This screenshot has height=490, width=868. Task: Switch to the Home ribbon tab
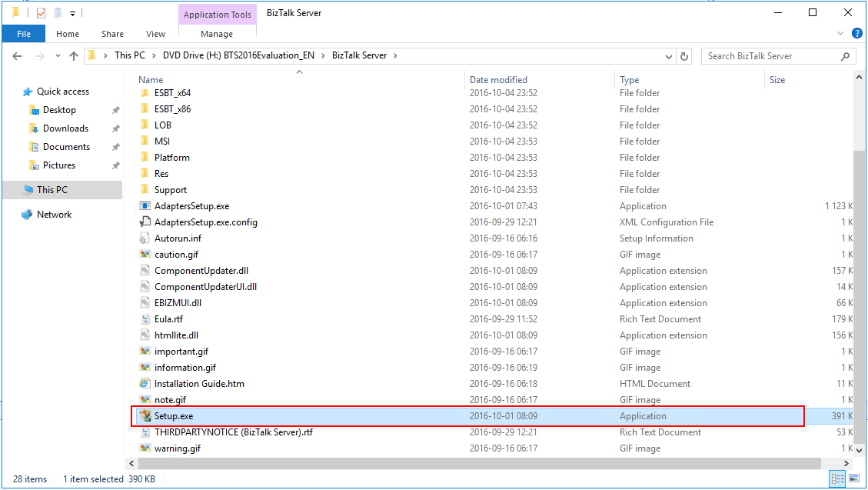click(x=68, y=34)
